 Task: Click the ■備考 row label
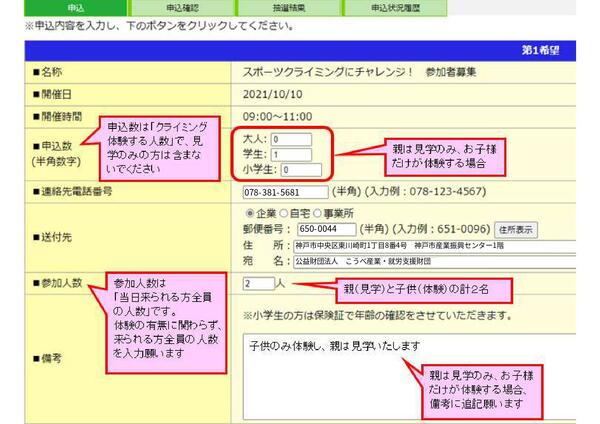[x=47, y=359]
